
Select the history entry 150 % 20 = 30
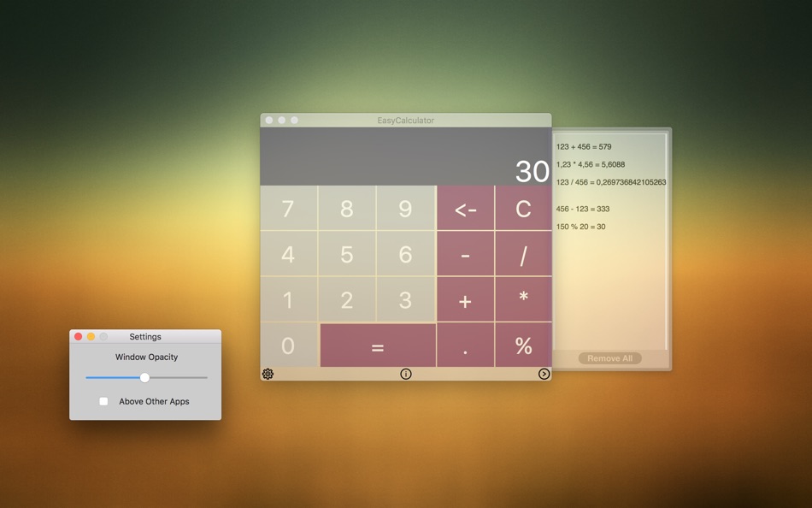point(581,227)
